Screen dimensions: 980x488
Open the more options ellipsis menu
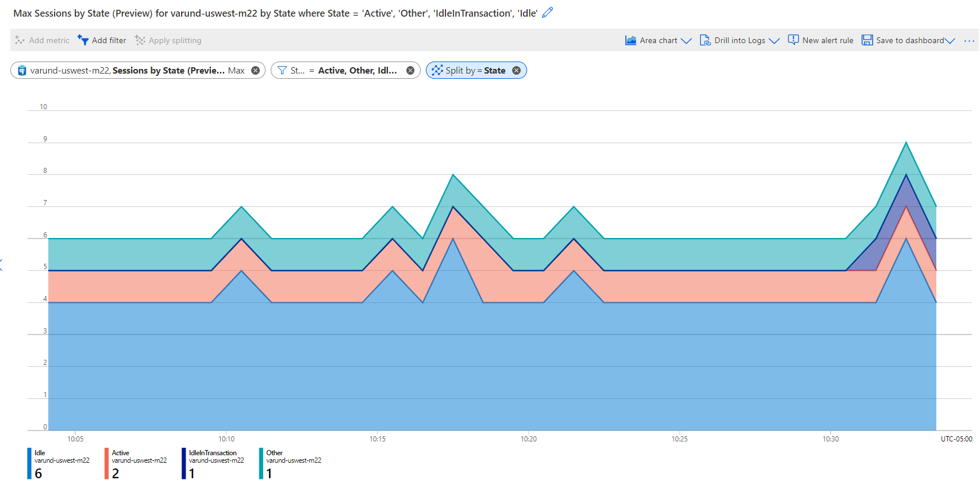click(969, 41)
